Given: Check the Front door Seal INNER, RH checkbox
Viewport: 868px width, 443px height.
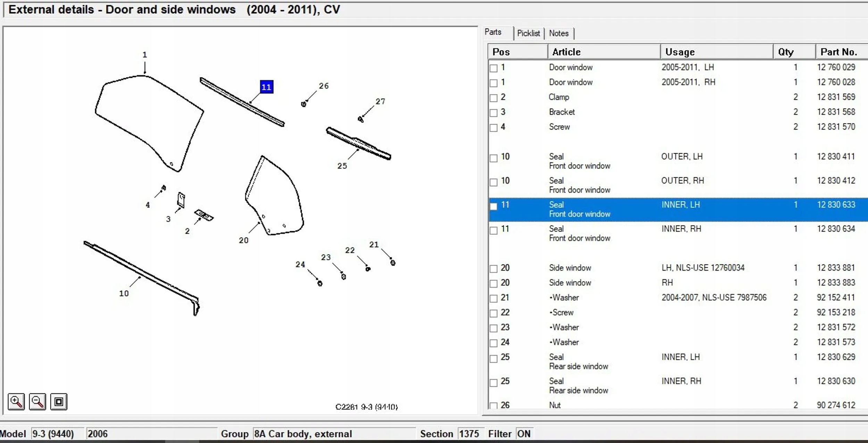Looking at the screenshot, I should [493, 230].
